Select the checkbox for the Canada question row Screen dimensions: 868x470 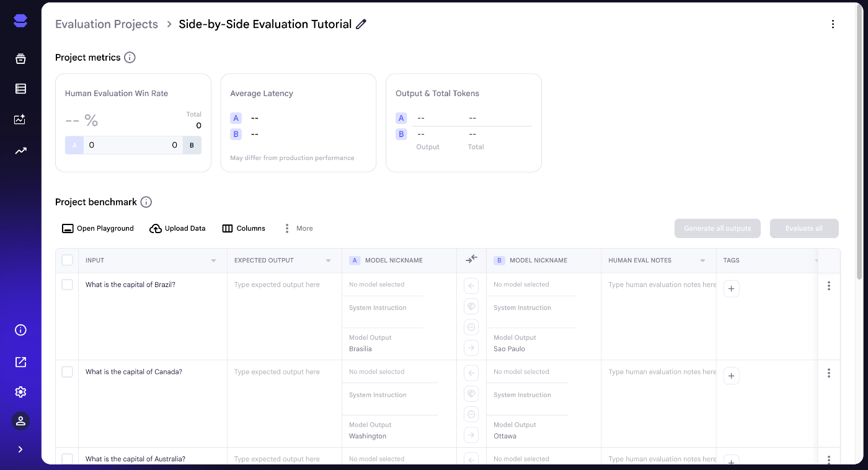tap(67, 372)
